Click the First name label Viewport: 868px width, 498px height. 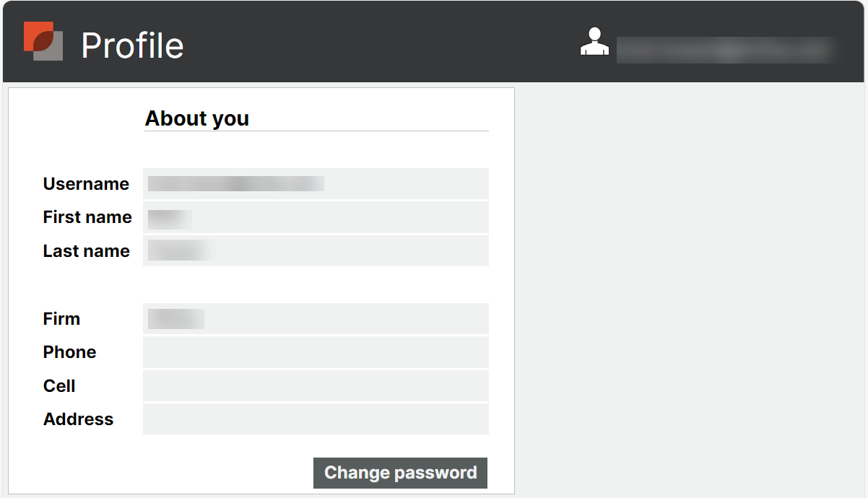point(87,217)
